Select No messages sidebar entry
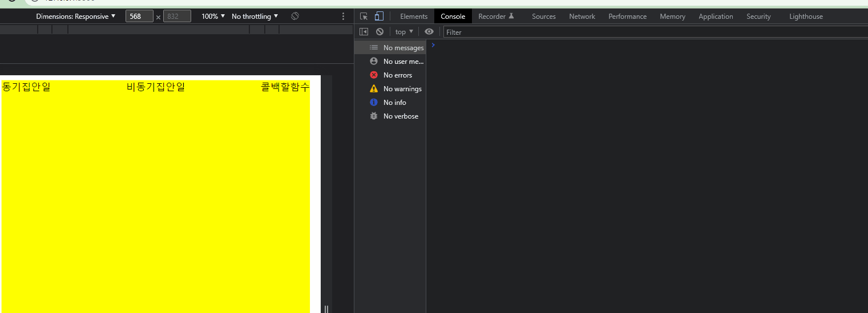This screenshot has height=313, width=868. click(390, 48)
